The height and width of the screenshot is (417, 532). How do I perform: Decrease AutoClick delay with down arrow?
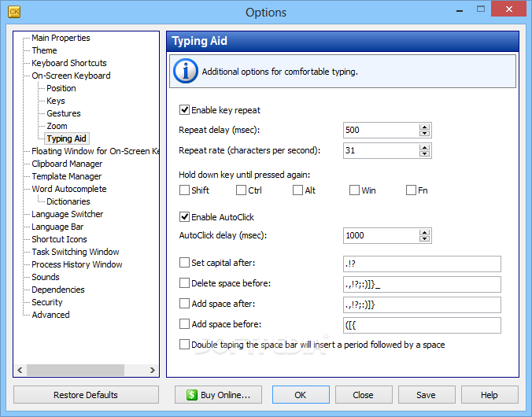[x=424, y=239]
